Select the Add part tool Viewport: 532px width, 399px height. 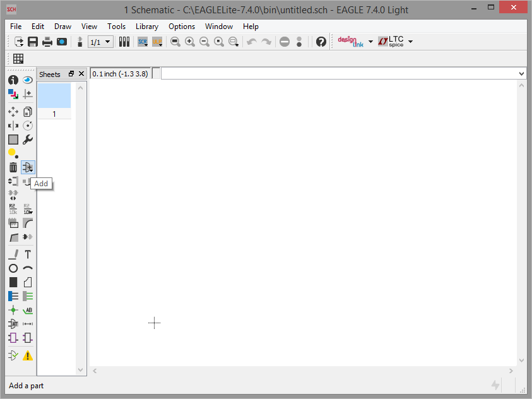[x=28, y=167]
